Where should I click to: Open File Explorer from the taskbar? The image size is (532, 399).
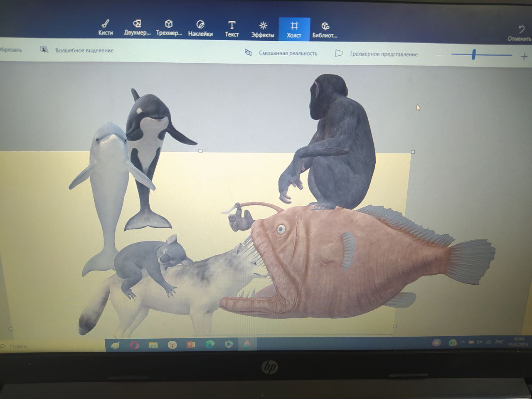click(x=153, y=345)
